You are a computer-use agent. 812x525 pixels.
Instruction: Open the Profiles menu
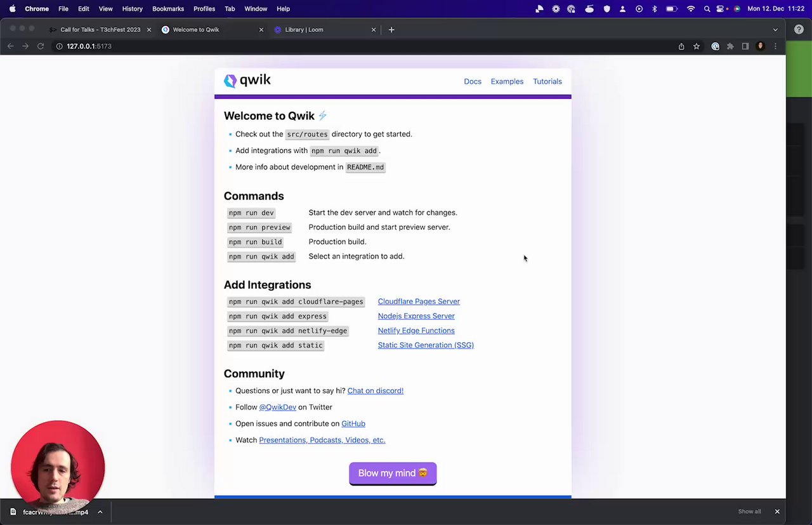pyautogui.click(x=204, y=9)
